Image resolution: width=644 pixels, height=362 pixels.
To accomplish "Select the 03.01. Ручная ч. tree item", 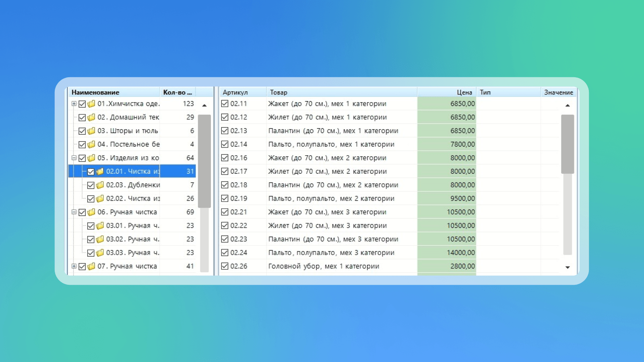I will pyautogui.click(x=132, y=226).
